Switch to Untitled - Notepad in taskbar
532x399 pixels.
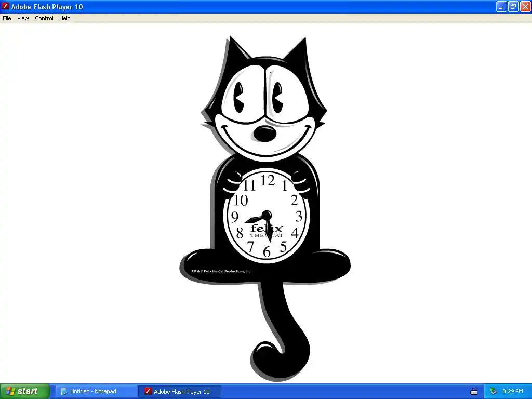click(x=96, y=392)
